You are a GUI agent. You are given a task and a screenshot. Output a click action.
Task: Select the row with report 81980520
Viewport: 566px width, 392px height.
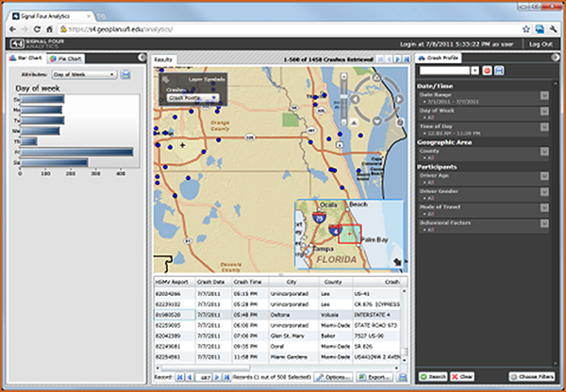coord(277,315)
